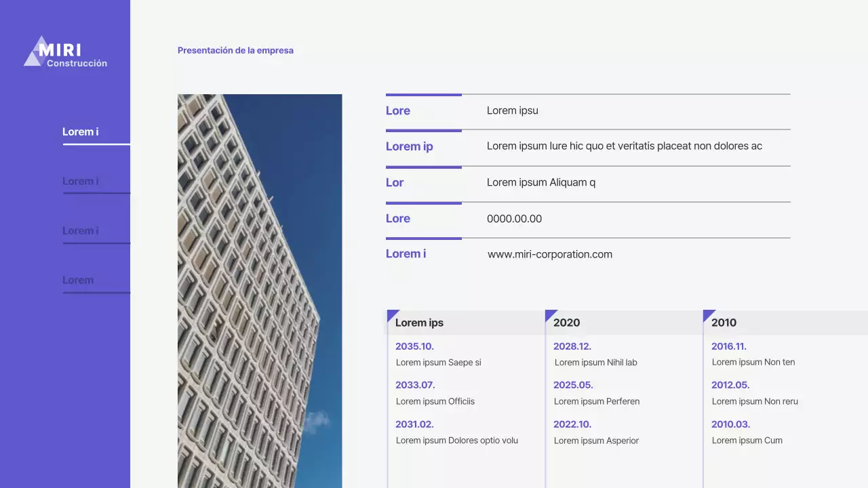The height and width of the screenshot is (488, 868).
Task: Click the "Presentación de la empresa" heading
Action: (235, 50)
